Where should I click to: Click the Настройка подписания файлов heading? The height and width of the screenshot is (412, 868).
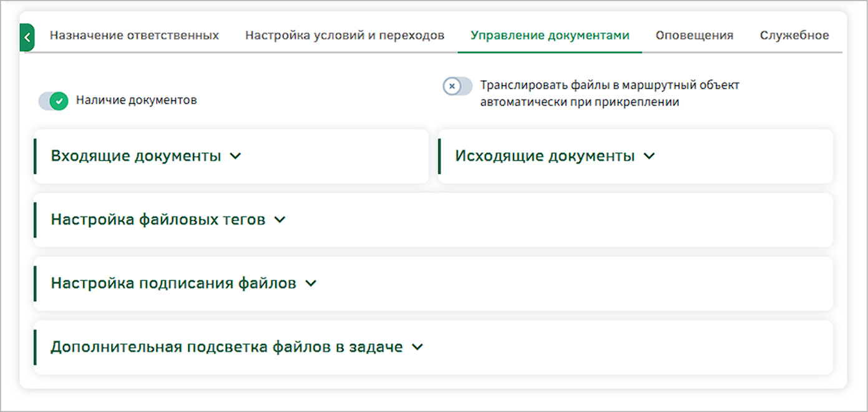(173, 283)
